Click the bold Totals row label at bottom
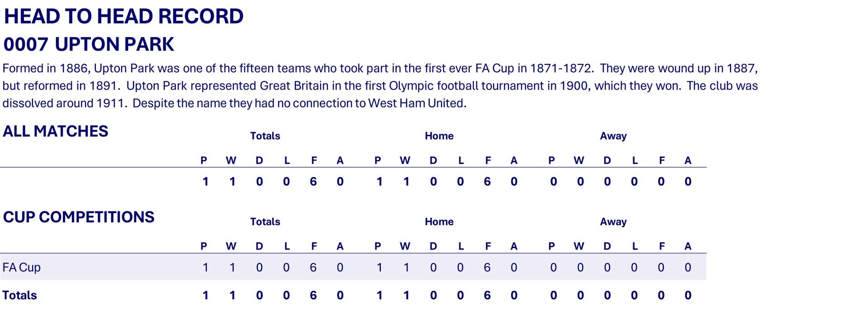This screenshot has height=322, width=868. pos(19,295)
